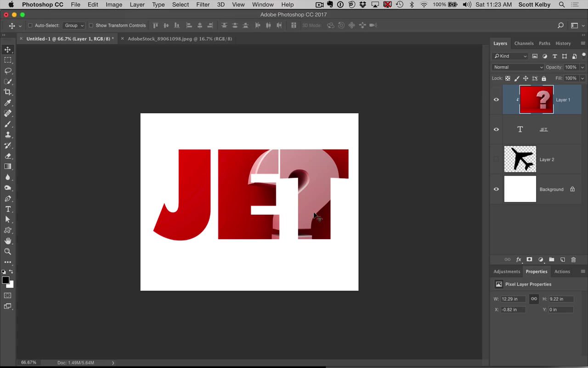The width and height of the screenshot is (588, 368).
Task: Select the Move tool
Action: click(x=7, y=50)
